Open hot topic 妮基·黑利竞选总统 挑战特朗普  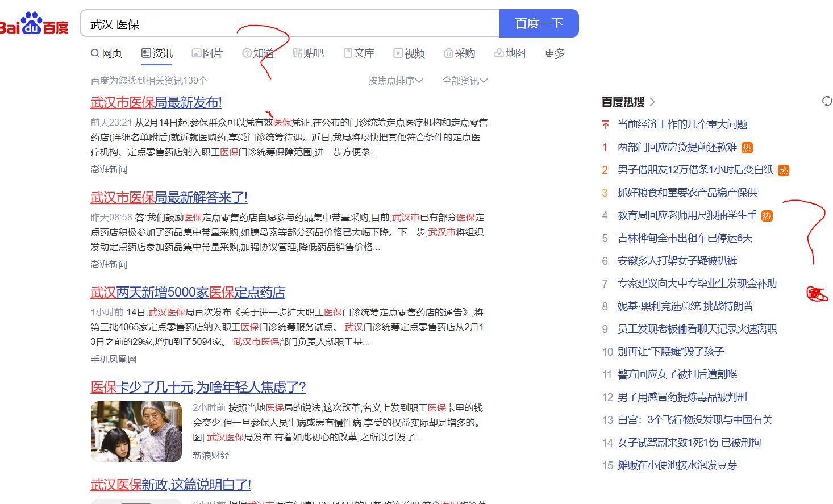685,306
